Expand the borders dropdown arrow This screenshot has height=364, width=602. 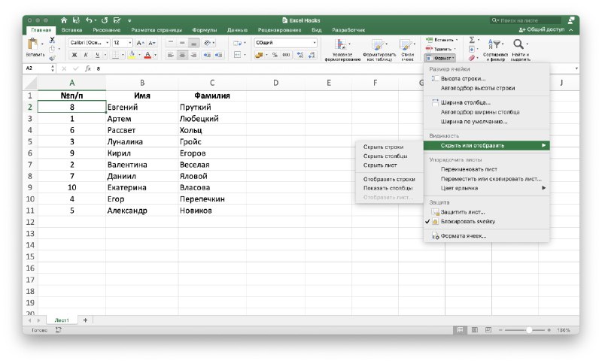click(123, 55)
